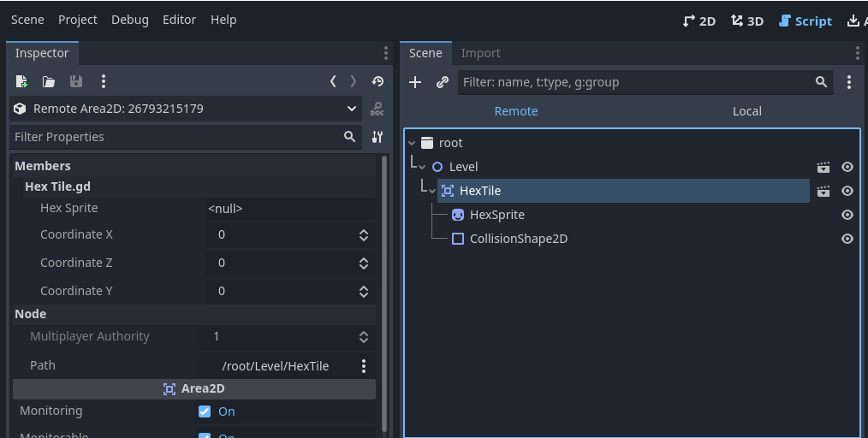Viewport: 868px width, 438px height.
Task: Collapse the root tree node
Action: 412,143
